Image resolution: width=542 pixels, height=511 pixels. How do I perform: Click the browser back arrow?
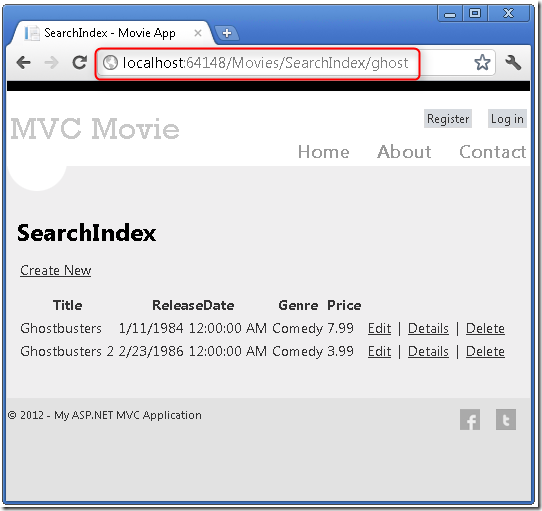pos(24,63)
